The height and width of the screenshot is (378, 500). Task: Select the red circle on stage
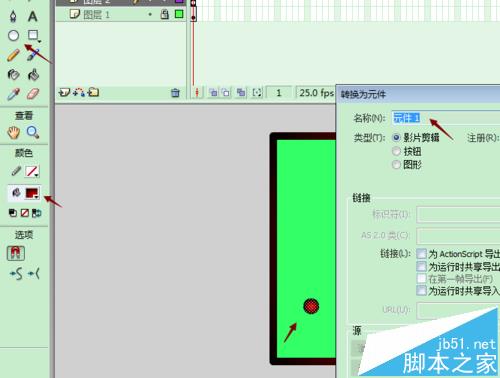[x=311, y=306]
